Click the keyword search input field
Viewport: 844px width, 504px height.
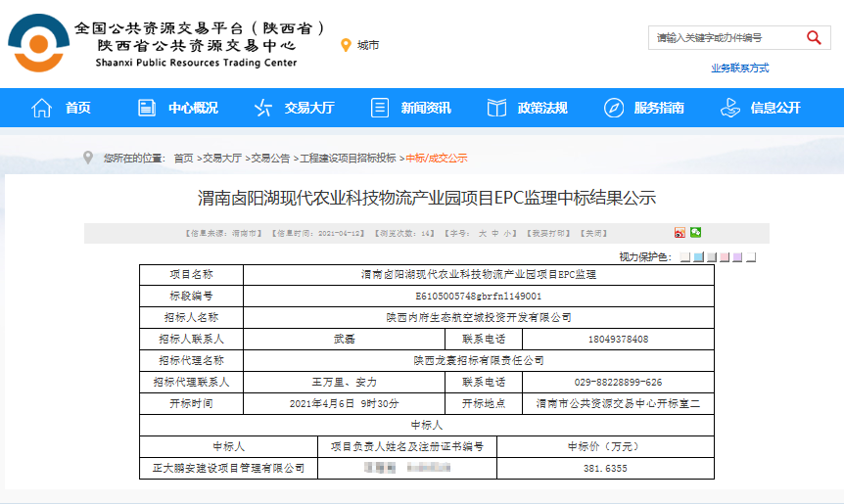725,37
